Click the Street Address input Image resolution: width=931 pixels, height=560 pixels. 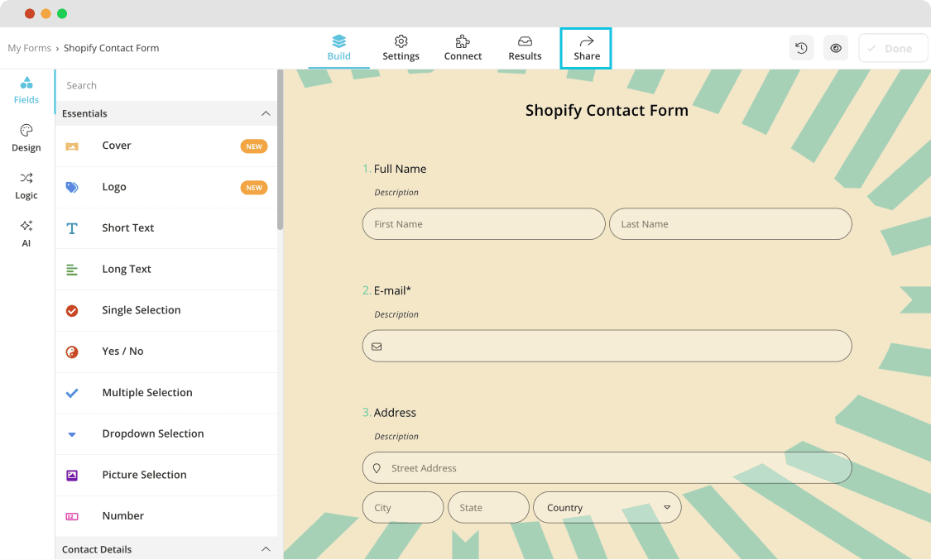pyautogui.click(x=607, y=468)
